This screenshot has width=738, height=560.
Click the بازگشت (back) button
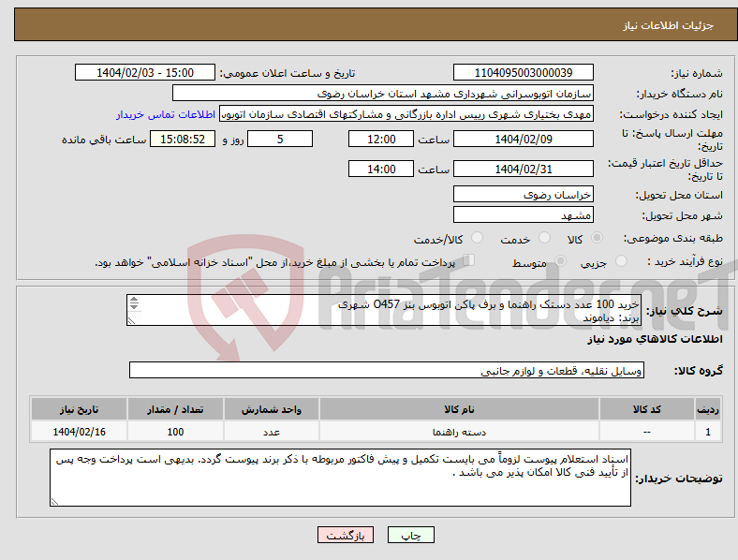pos(346,535)
